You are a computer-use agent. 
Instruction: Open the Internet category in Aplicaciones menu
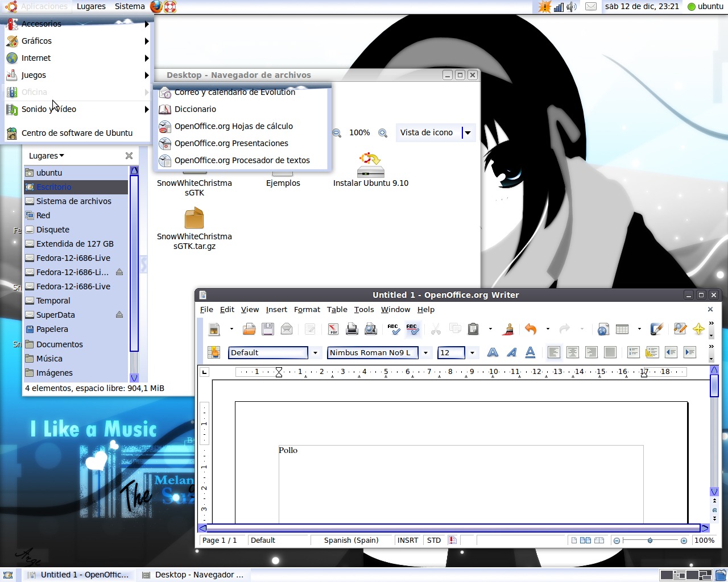(x=77, y=58)
